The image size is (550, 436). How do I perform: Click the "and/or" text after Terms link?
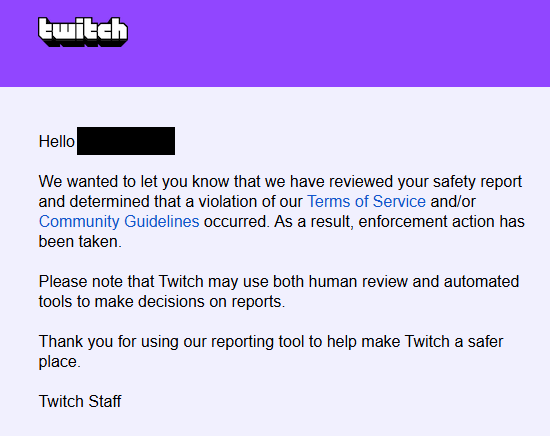[x=453, y=202]
